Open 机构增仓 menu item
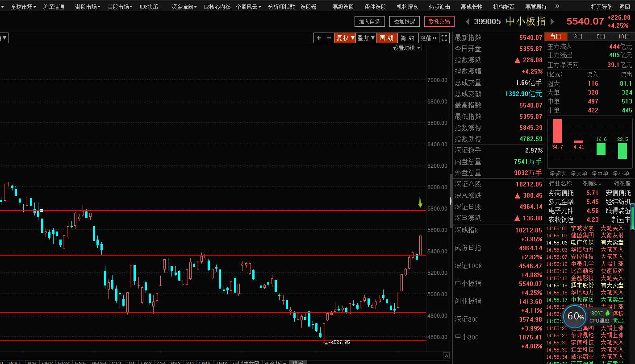This screenshot has height=364, width=635. tap(407, 7)
